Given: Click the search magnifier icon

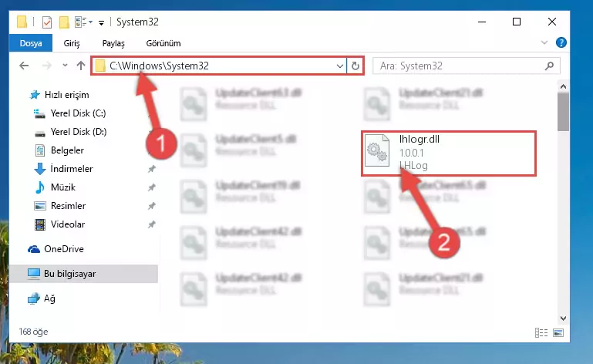Looking at the screenshot, I should tap(550, 66).
